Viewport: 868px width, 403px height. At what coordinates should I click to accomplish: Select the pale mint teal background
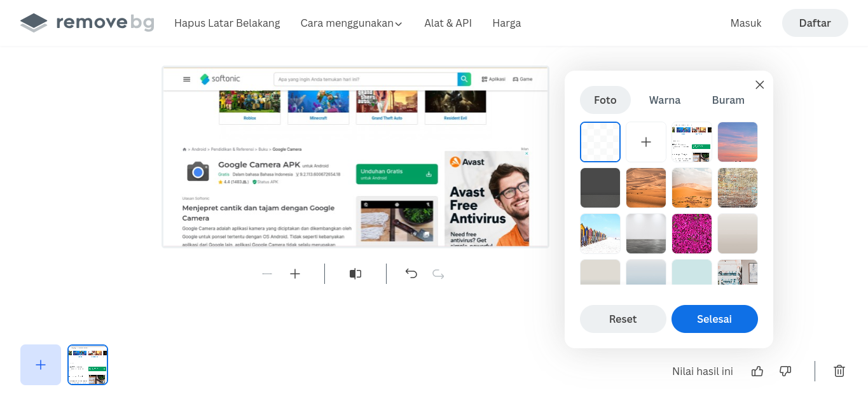(692, 272)
